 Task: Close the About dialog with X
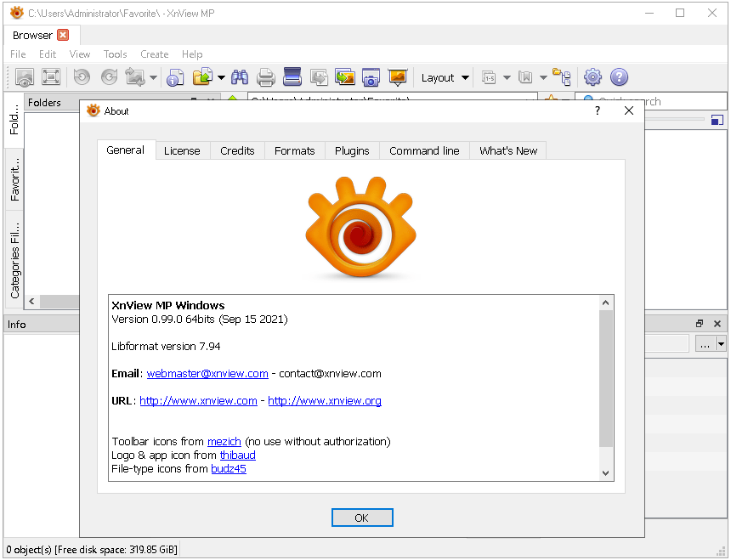[629, 110]
